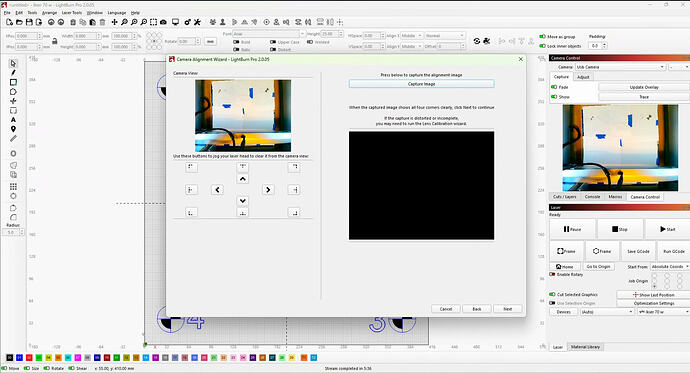690x373 pixels.
Task: Toggle the aspect ratio lock icon
Action: [55, 41]
